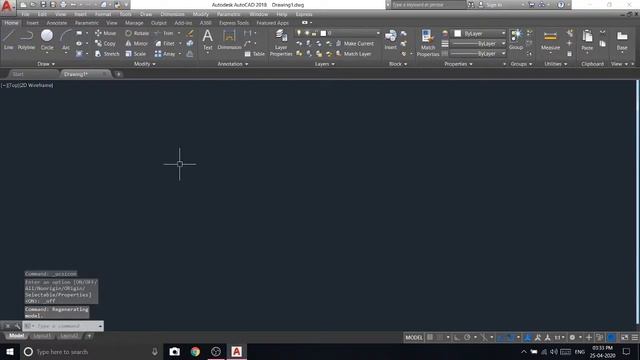Click the Copy tool in Modify

[106, 43]
